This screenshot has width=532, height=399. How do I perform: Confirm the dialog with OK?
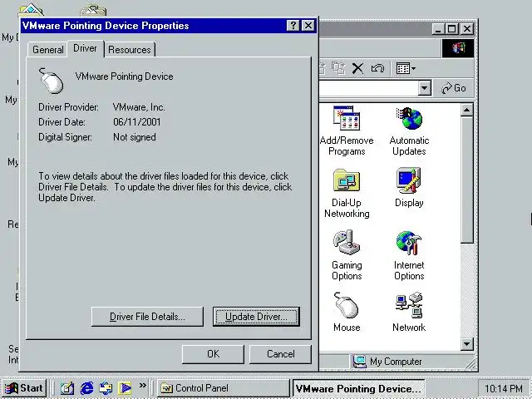click(x=213, y=354)
